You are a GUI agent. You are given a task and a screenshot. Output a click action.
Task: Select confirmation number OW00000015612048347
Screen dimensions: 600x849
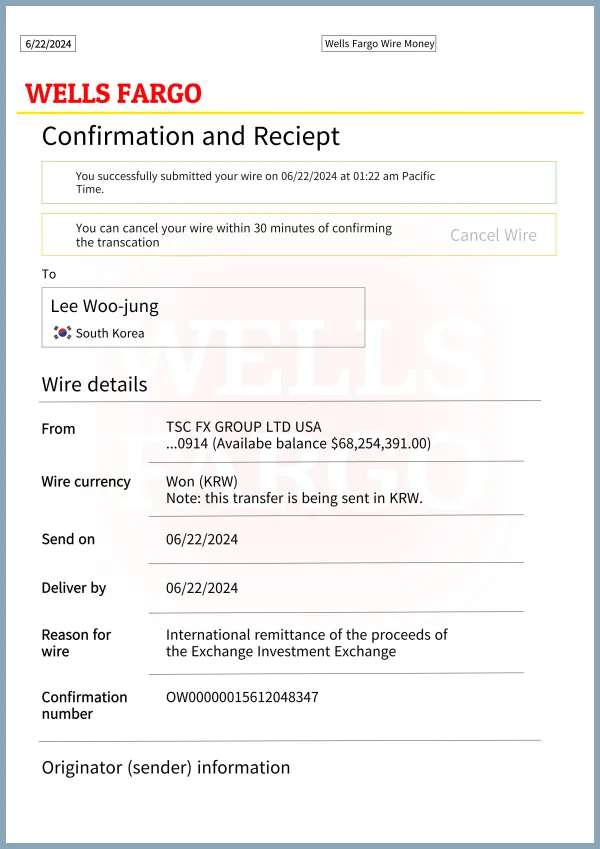pos(242,697)
